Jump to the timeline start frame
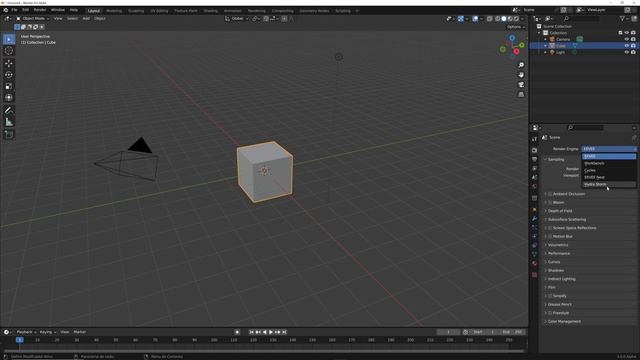 (251, 332)
